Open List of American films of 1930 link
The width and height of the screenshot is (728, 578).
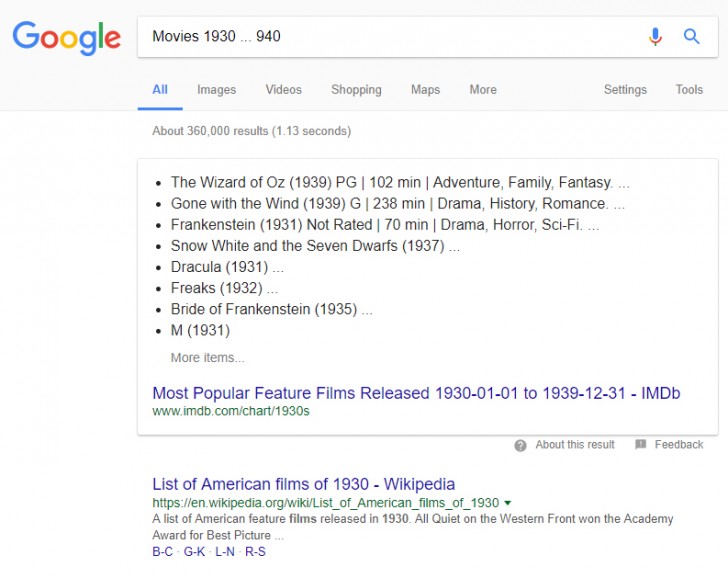pos(303,484)
